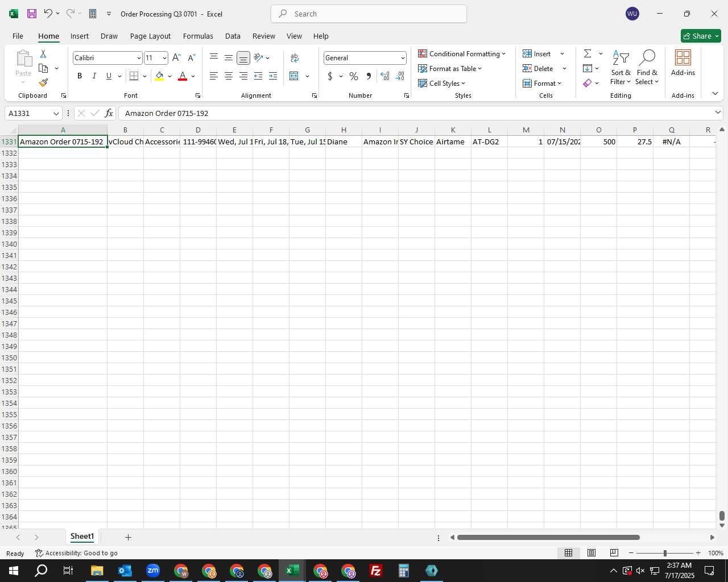Toggle Middle Align

pyautogui.click(x=229, y=58)
